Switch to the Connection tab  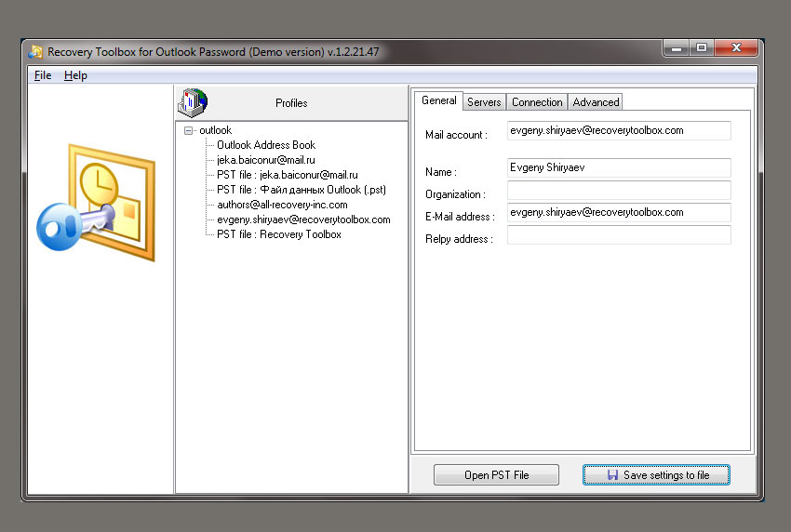coord(537,102)
